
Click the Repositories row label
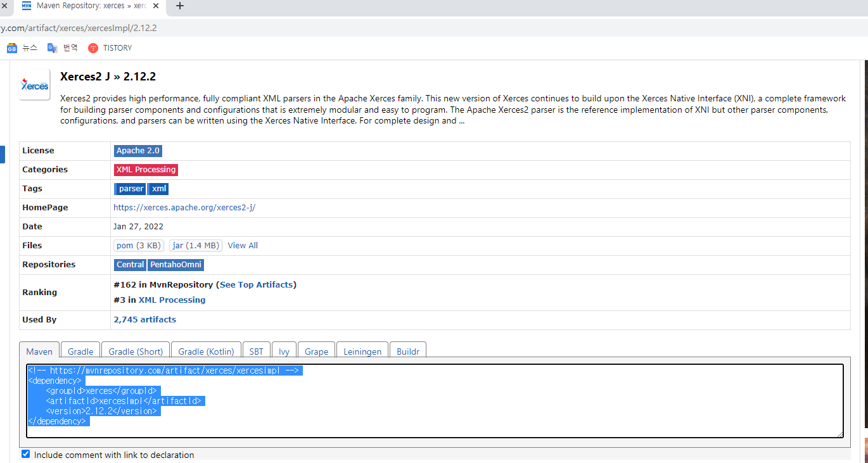pos(49,265)
